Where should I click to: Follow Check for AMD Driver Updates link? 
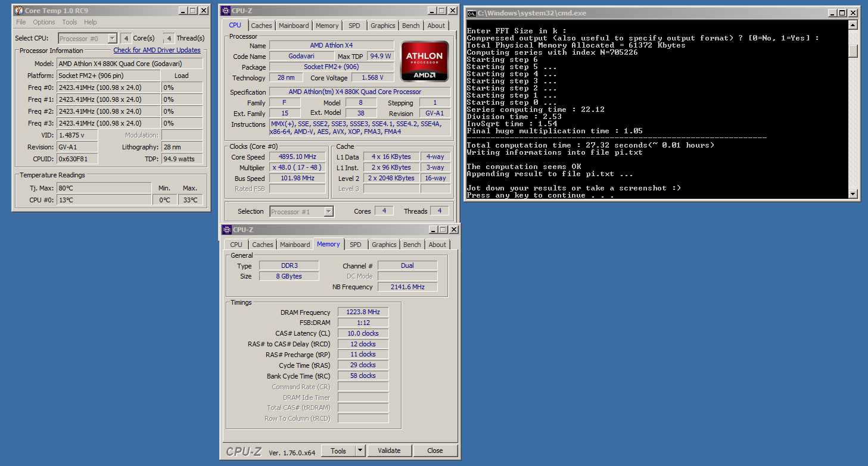[x=157, y=50]
